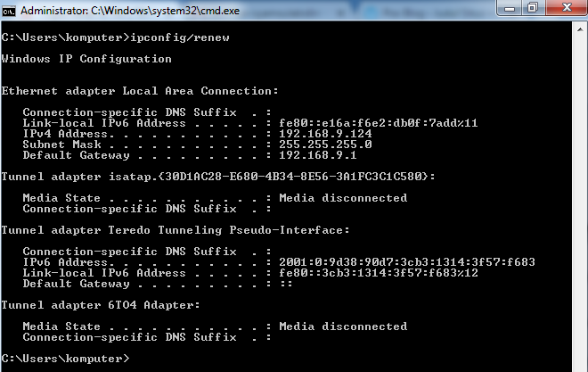
Task: Click the Teredo Tunneling Pseudo-Interface heading
Action: (x=176, y=230)
